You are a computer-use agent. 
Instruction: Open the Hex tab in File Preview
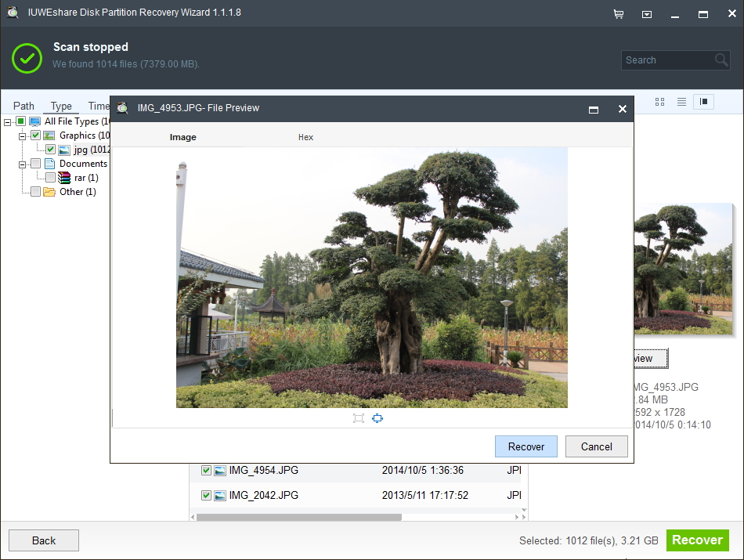click(x=305, y=137)
